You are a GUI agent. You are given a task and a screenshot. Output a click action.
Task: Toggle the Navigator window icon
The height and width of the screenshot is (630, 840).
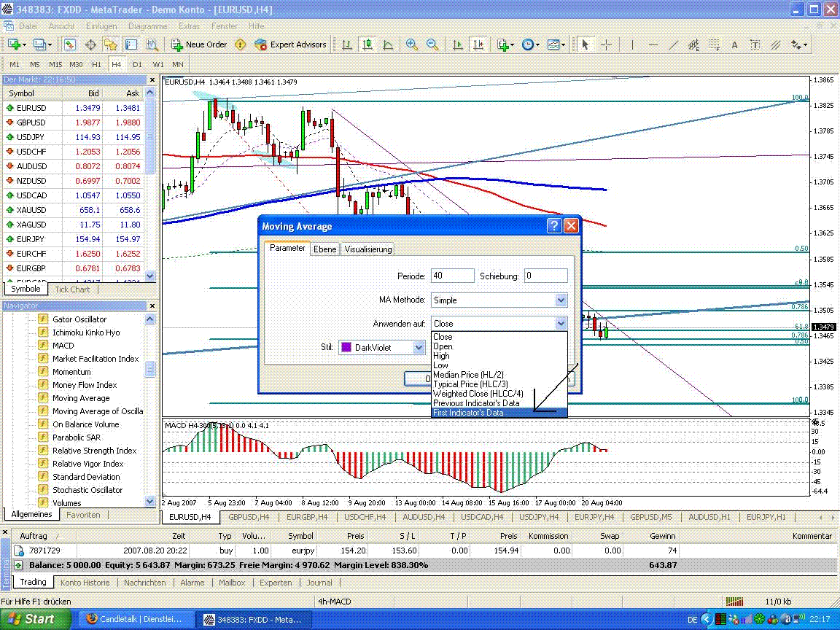(111, 44)
